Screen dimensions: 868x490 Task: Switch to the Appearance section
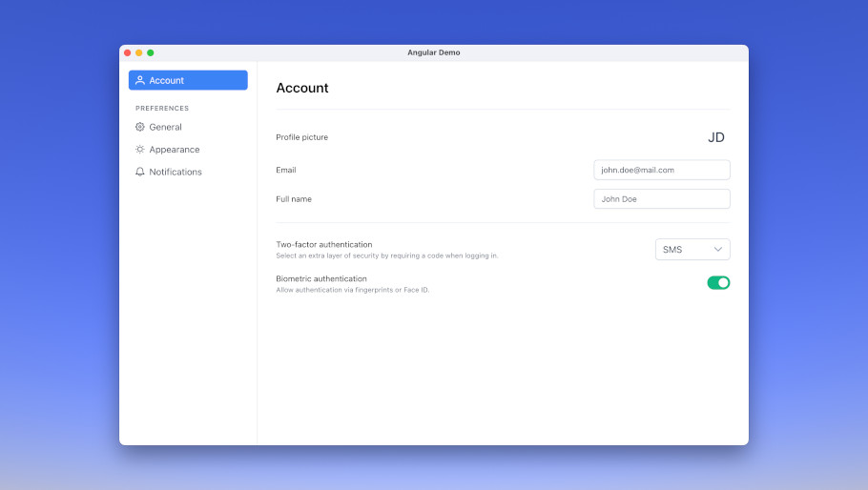pyautogui.click(x=175, y=150)
